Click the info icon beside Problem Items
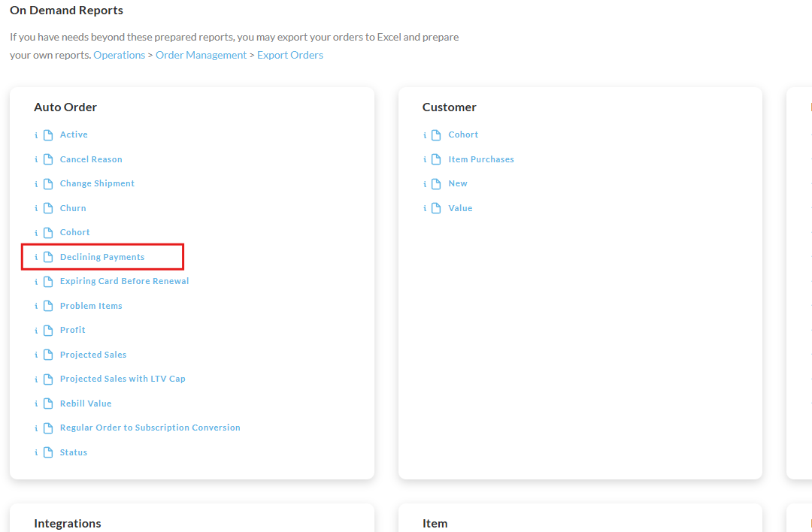The width and height of the screenshot is (812, 532). (36, 307)
